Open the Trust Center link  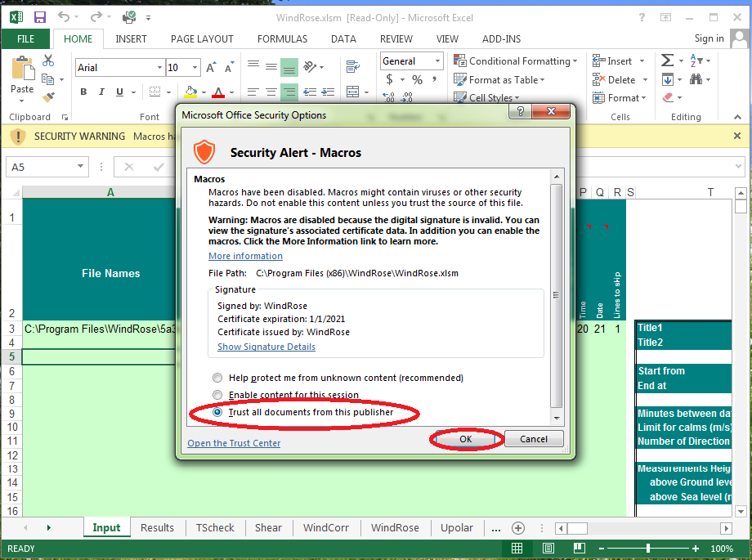point(234,443)
